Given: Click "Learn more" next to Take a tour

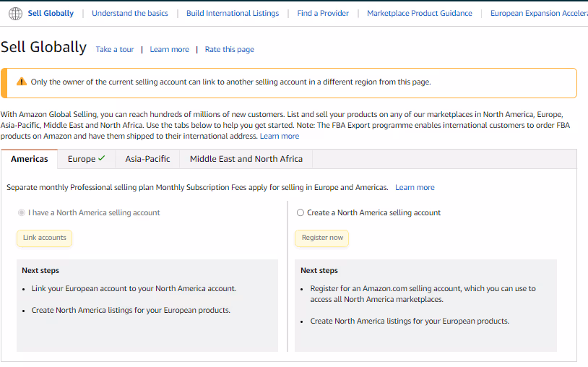Looking at the screenshot, I should [169, 50].
